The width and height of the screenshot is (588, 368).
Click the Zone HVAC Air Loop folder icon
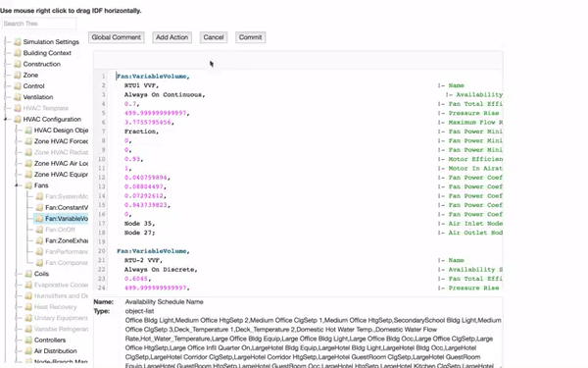(x=28, y=163)
